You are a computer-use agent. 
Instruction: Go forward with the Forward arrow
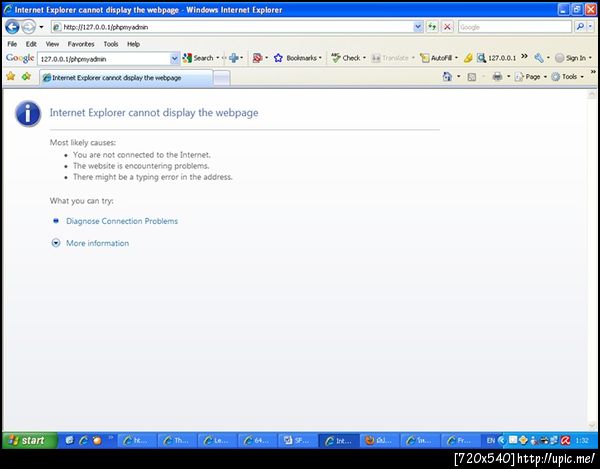[29, 27]
